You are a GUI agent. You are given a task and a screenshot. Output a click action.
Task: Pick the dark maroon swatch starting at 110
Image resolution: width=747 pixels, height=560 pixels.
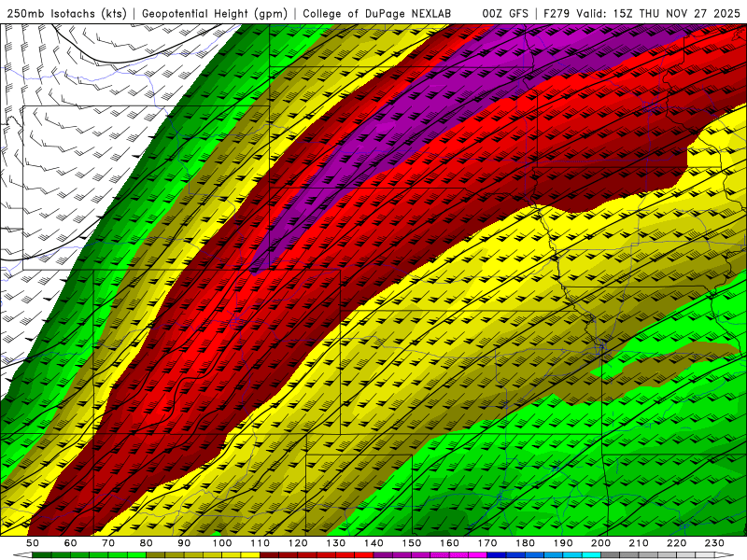[x=269, y=554]
